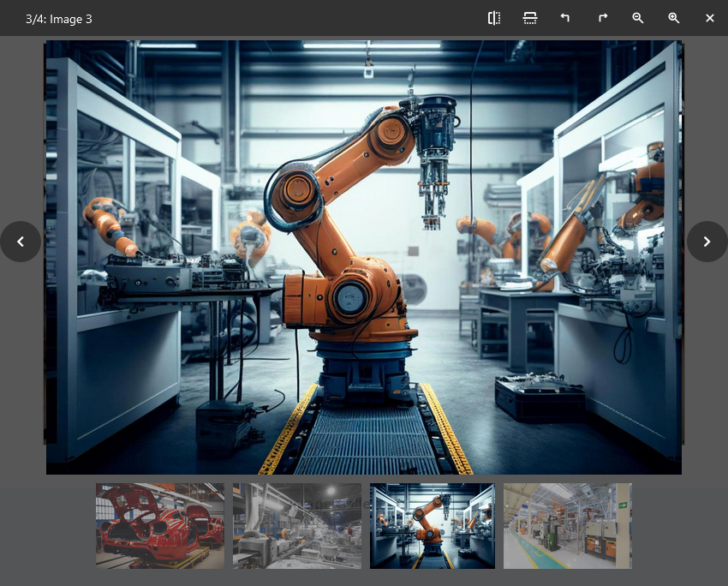
Task: Flip the image horizontally
Action: click(x=494, y=18)
